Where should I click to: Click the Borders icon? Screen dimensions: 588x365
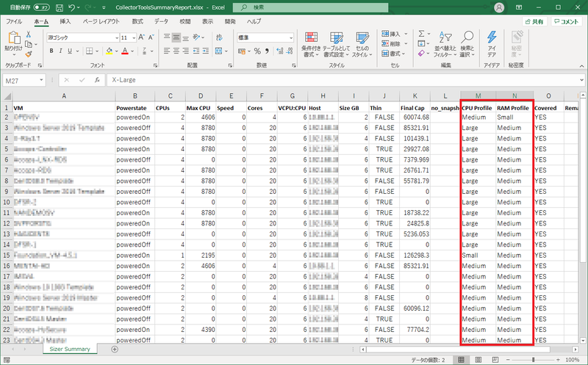pyautogui.click(x=89, y=51)
